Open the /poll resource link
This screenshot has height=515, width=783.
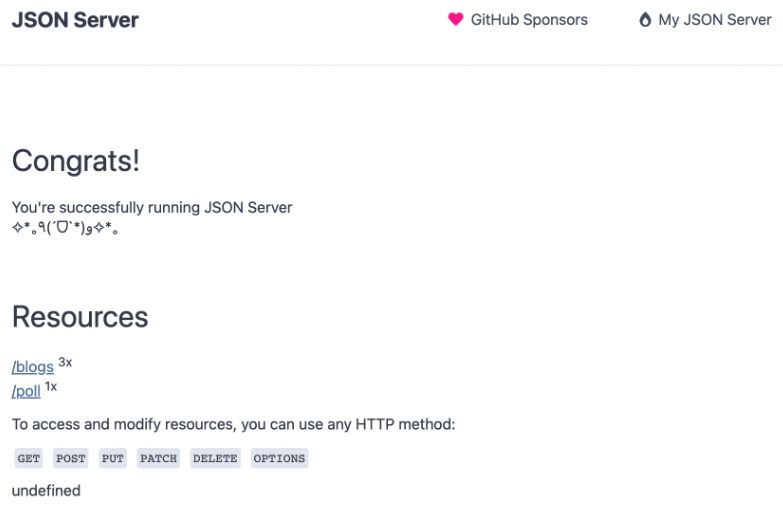click(26, 391)
